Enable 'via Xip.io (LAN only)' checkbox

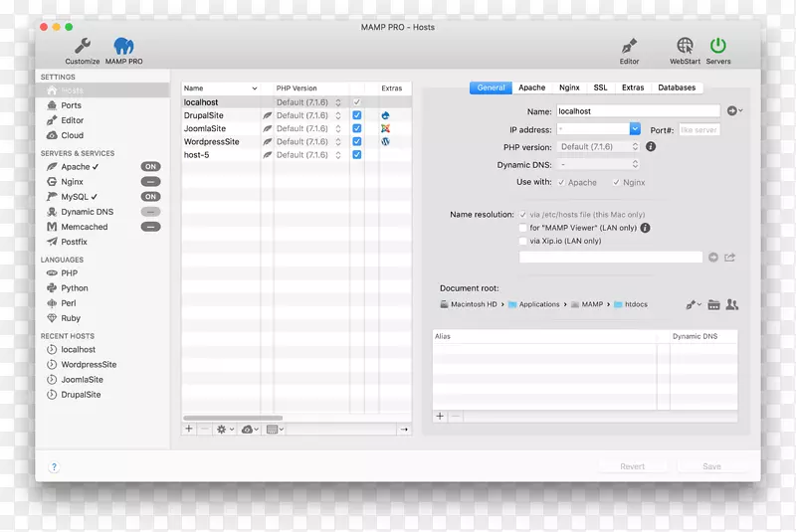pos(523,241)
